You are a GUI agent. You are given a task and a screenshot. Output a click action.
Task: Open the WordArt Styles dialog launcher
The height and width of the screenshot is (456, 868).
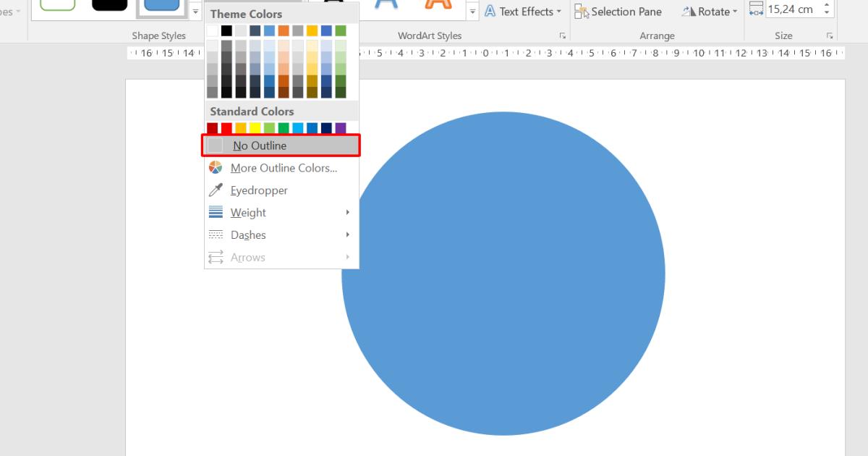click(563, 34)
